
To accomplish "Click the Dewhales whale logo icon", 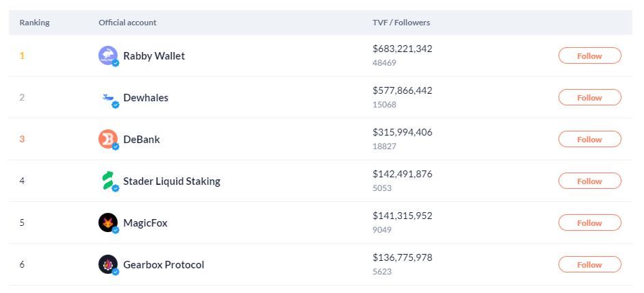I will tap(108, 98).
